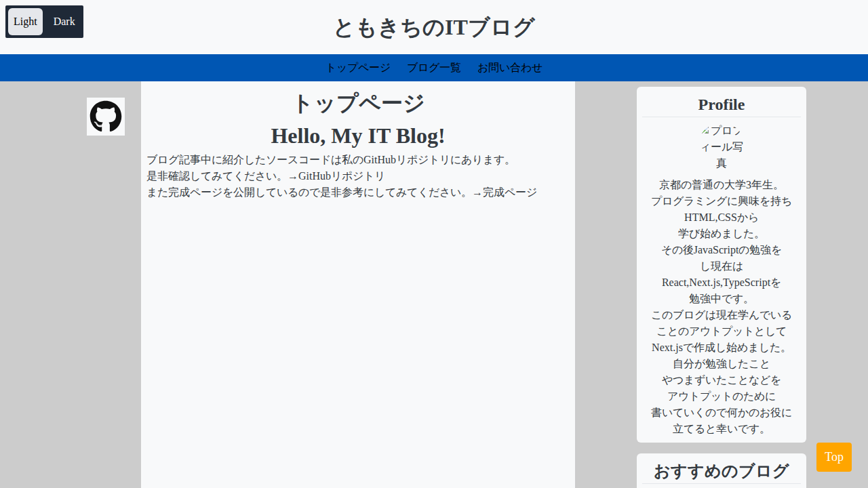Click the Profile heading in the sidebar
This screenshot has width=868, height=488.
(x=721, y=104)
